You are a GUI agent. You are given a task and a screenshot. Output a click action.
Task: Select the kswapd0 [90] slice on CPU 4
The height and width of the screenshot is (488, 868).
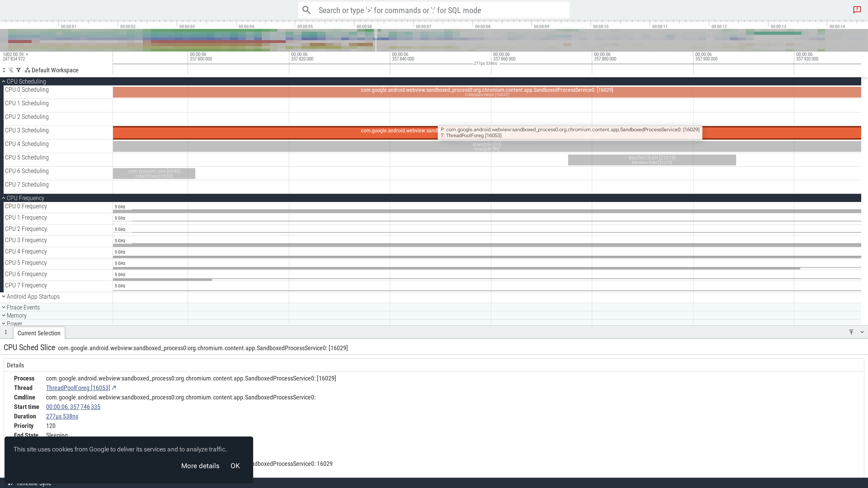(x=487, y=146)
